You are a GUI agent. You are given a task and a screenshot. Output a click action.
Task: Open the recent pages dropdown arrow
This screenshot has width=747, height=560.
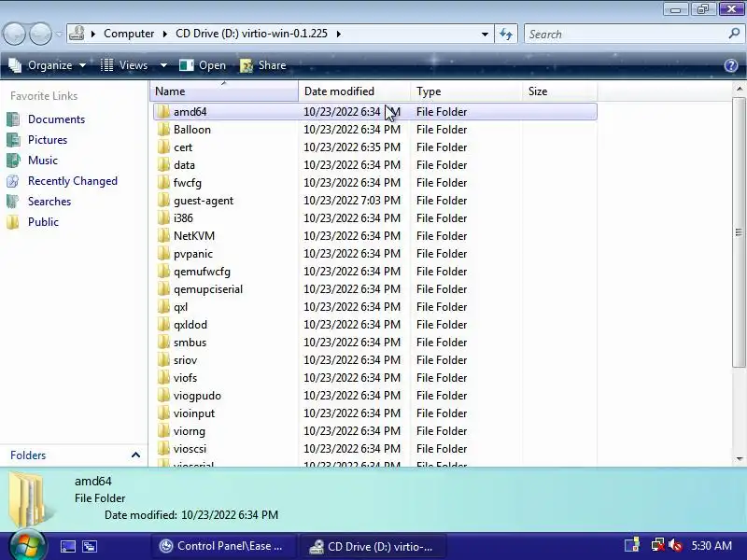[x=59, y=34]
